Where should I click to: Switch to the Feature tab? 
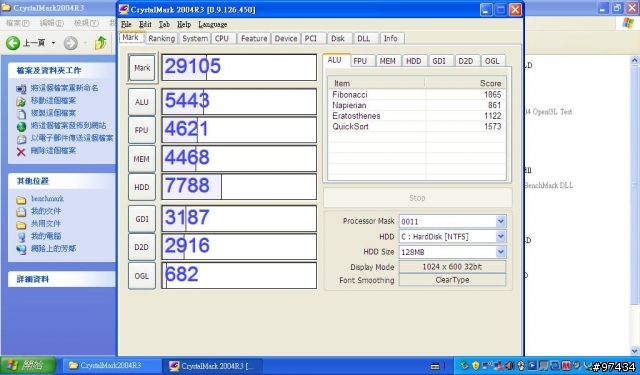(x=254, y=38)
